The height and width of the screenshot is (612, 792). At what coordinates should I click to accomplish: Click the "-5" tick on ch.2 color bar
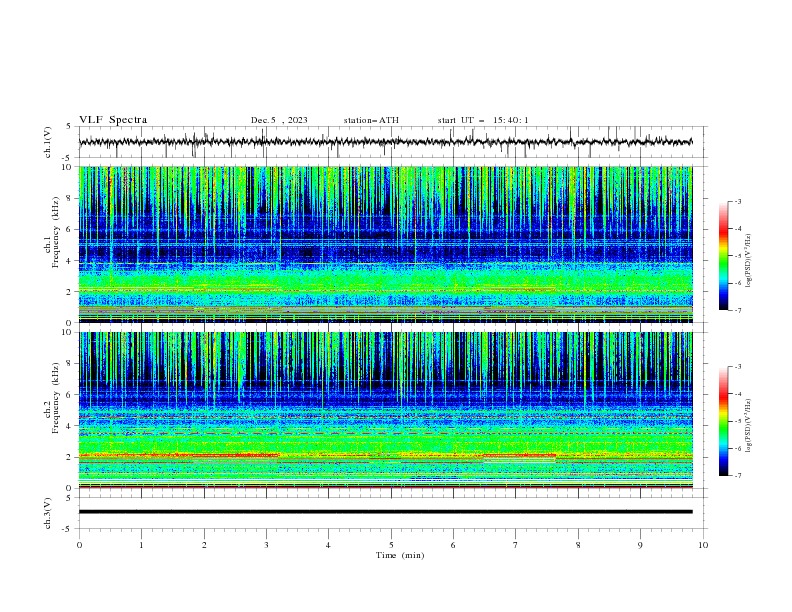click(x=737, y=421)
